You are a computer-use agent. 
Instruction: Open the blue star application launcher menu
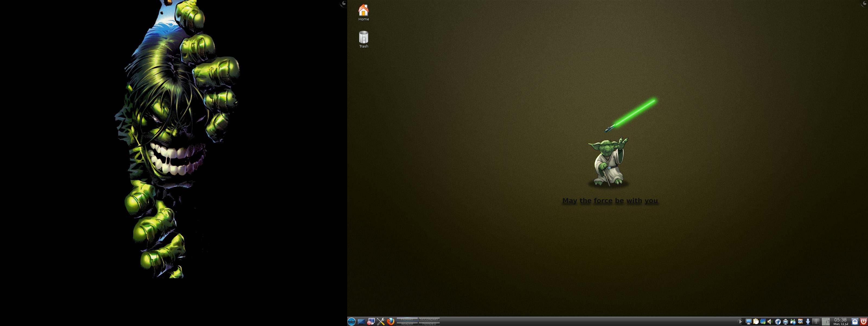(x=352, y=322)
